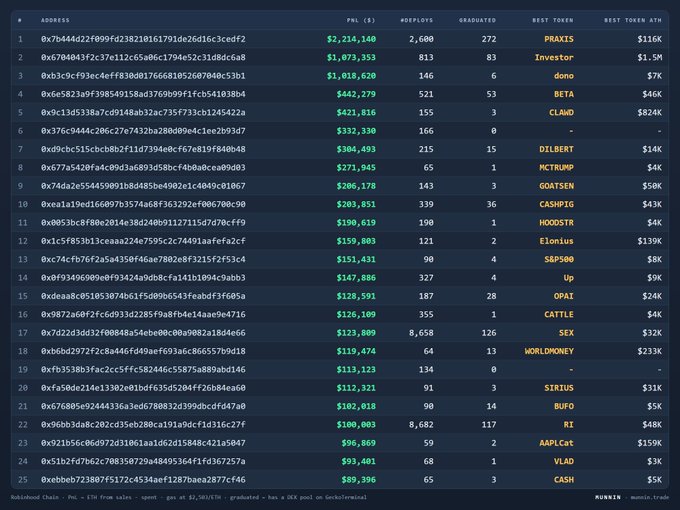The image size is (680, 510).
Task: Click the ATH value $824K
Action: click(x=650, y=112)
